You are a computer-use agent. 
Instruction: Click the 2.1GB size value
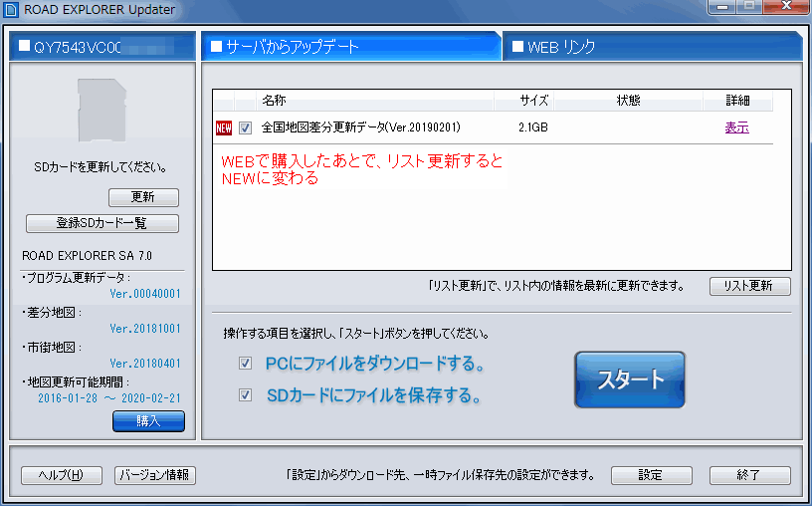click(533, 127)
